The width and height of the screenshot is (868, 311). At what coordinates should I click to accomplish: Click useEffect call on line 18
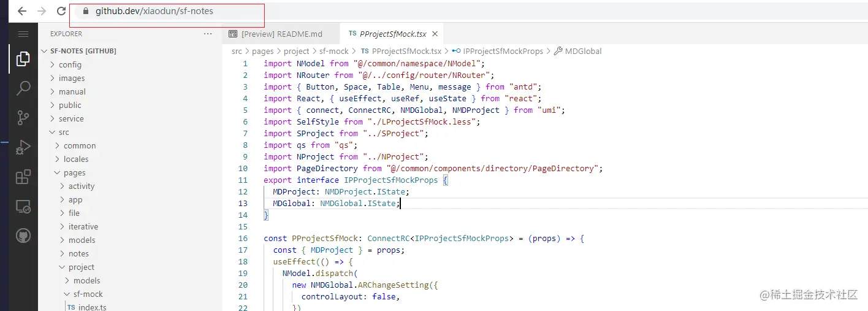point(294,261)
